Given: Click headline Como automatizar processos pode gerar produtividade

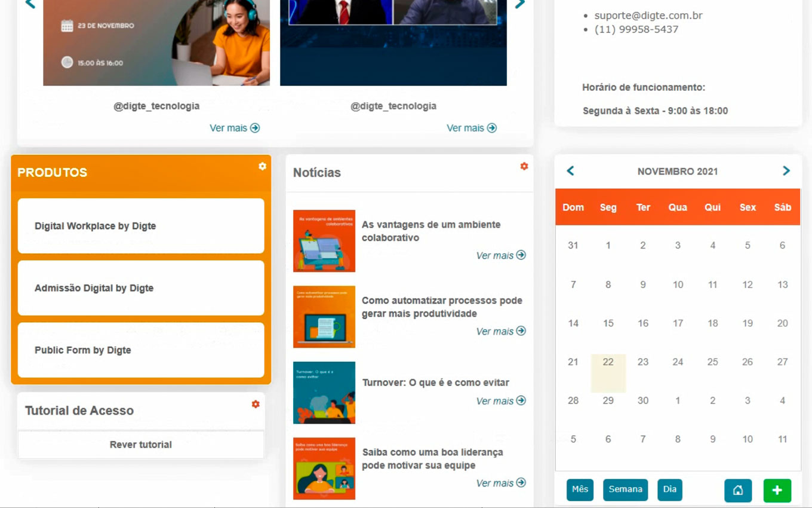Looking at the screenshot, I should (x=442, y=307).
